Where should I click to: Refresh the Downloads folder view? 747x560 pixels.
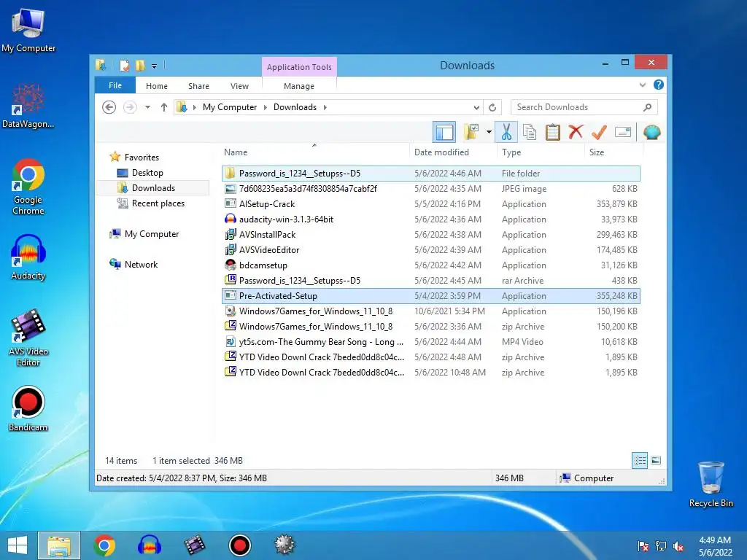point(492,107)
